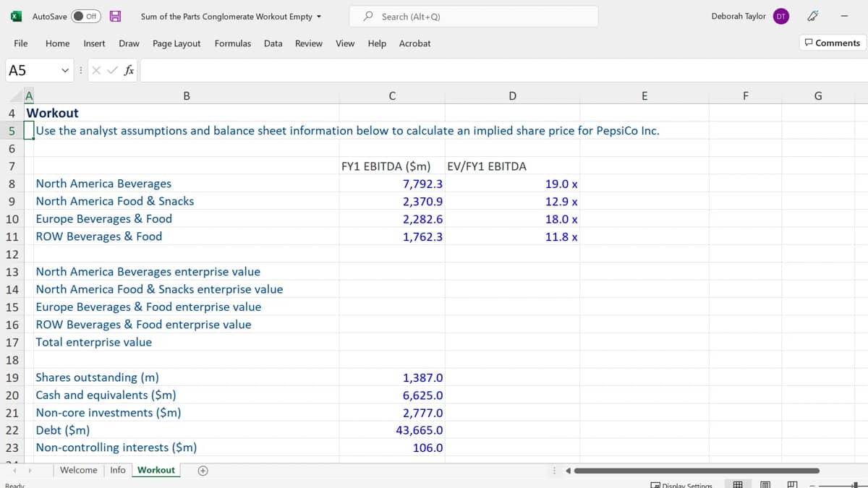
Task: Click the Enter checkmark in formula bar
Action: tap(111, 70)
